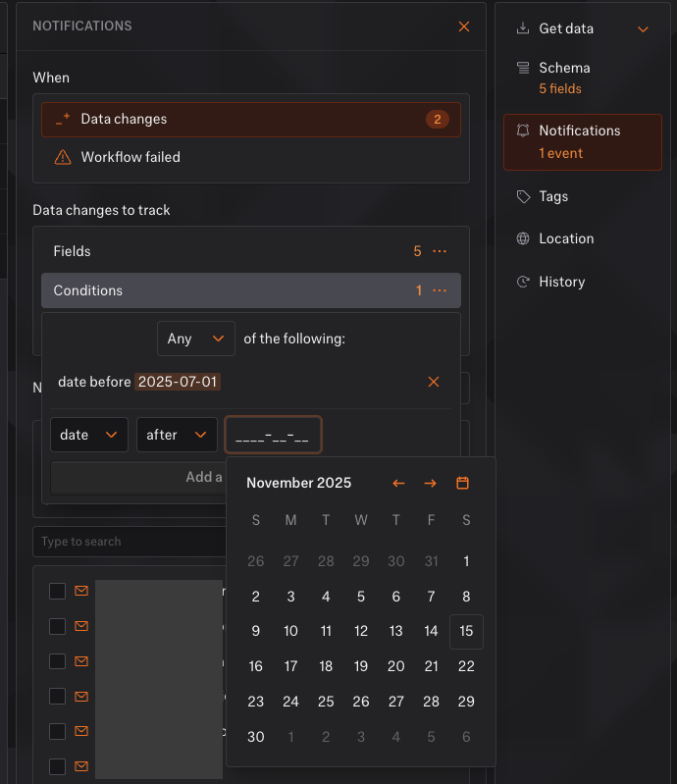Open Tags from the sidebar
Viewport: 677px width, 784px height.
[x=553, y=196]
